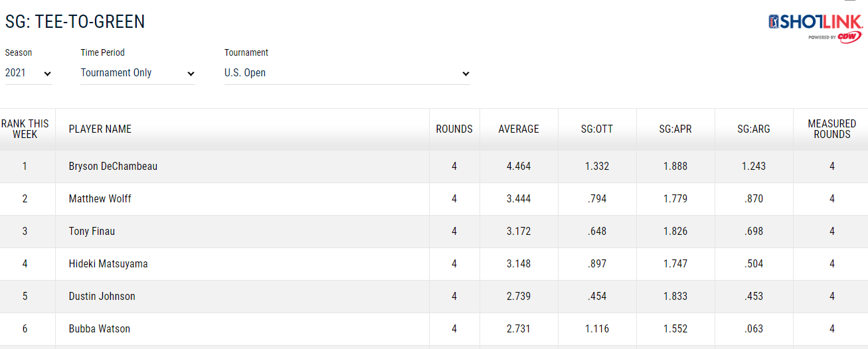Open Matthew Wolff player link

click(x=100, y=199)
